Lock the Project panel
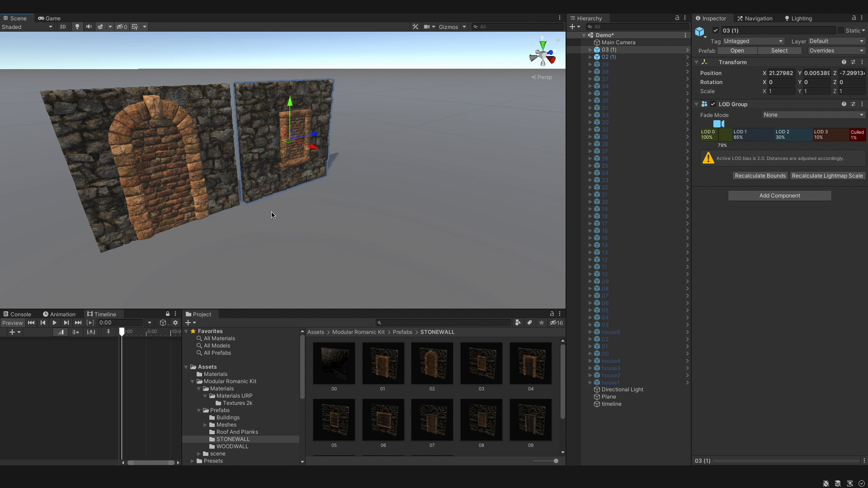 coord(552,314)
